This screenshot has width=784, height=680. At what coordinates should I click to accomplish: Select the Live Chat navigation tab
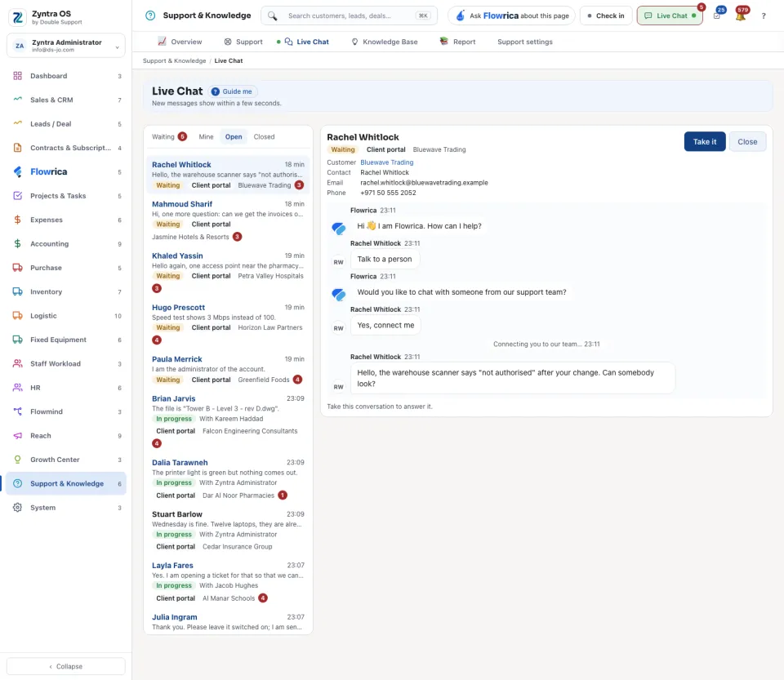coord(306,42)
